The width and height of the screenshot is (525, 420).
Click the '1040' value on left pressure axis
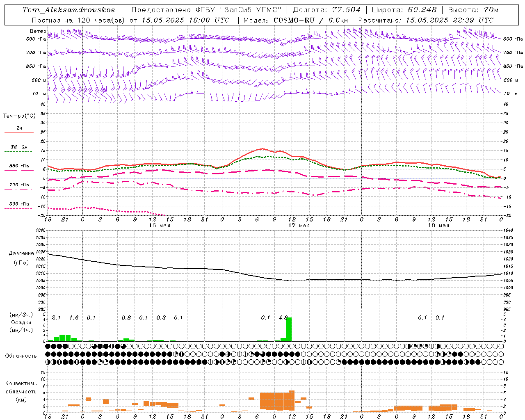(x=41, y=231)
